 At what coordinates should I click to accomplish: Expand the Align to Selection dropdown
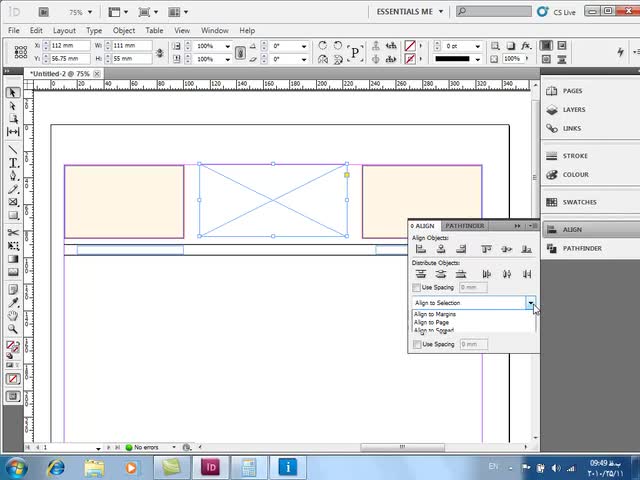[531, 302]
